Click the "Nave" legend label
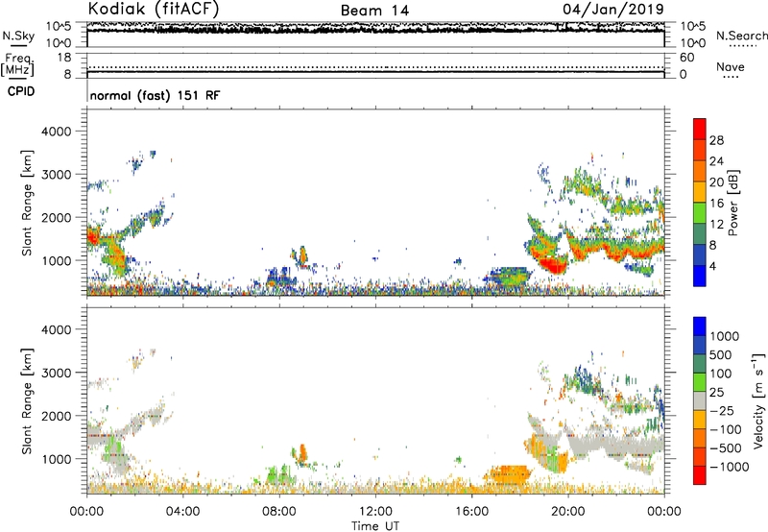 tap(731, 66)
